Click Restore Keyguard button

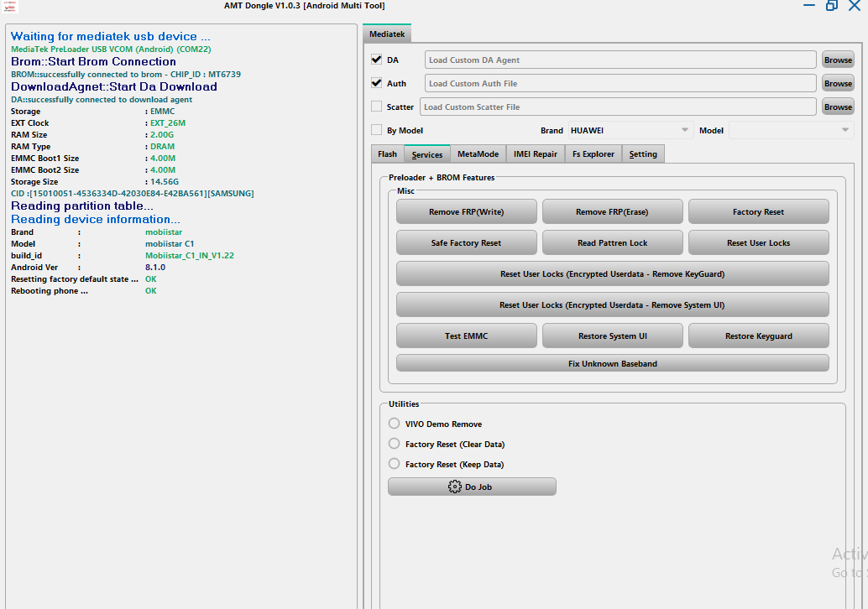tap(758, 336)
